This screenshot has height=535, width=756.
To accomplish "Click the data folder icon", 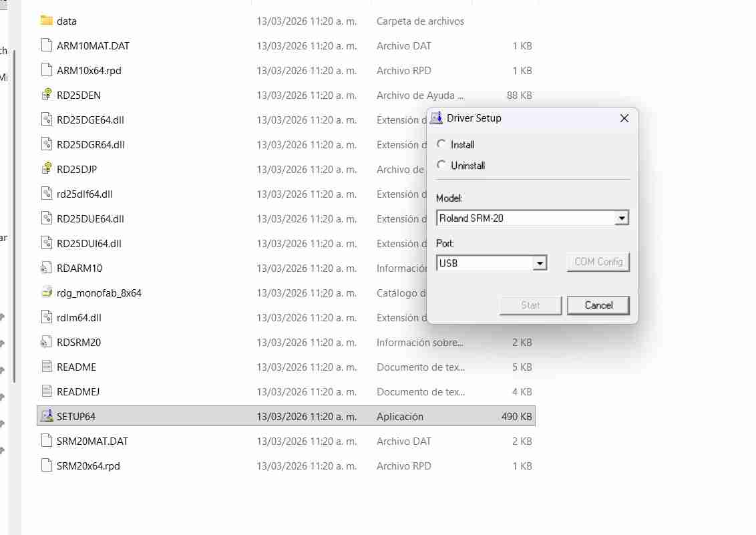I will tap(46, 20).
